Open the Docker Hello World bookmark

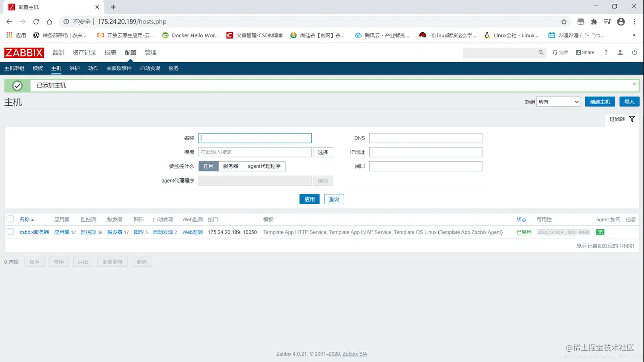pos(190,35)
